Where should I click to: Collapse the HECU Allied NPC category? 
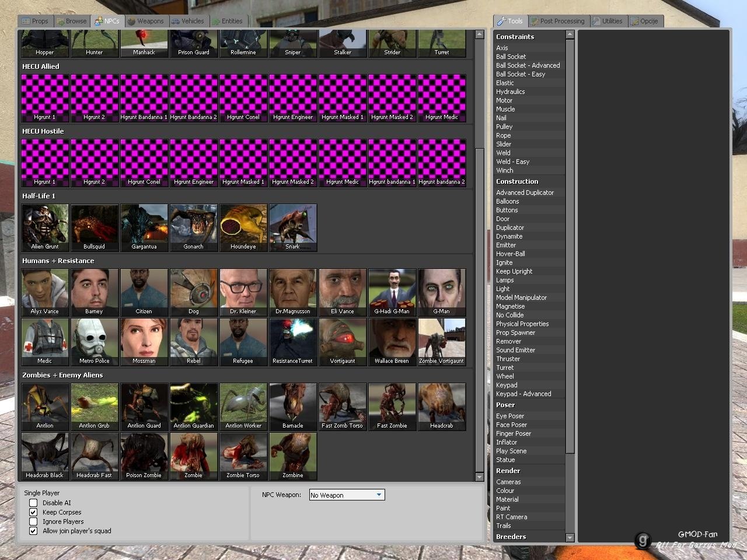coord(246,66)
